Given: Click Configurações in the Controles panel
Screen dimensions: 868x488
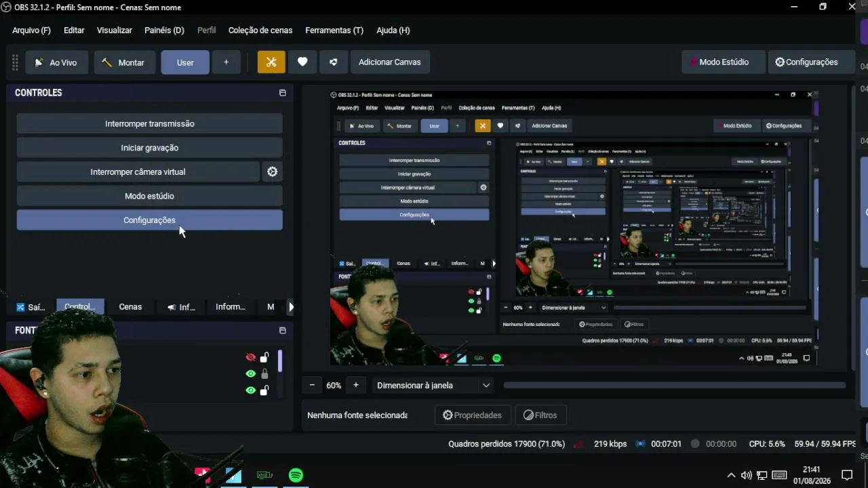Looking at the screenshot, I should (149, 220).
